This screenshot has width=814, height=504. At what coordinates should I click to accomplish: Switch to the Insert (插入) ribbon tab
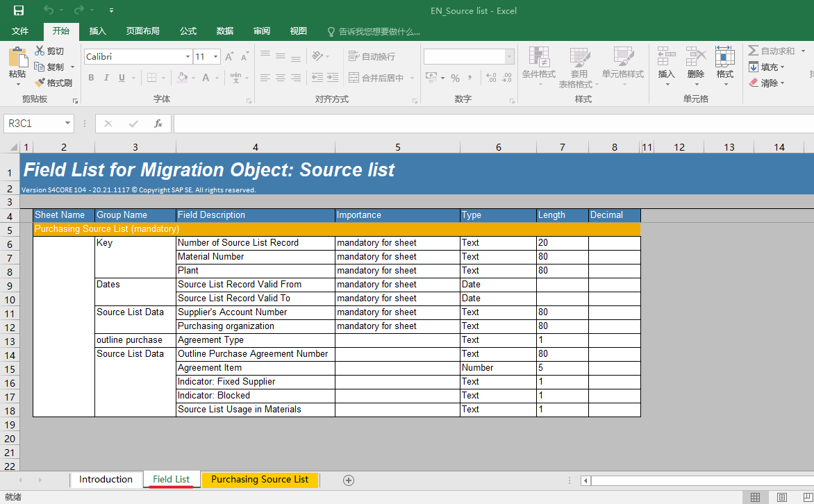pos(98,31)
